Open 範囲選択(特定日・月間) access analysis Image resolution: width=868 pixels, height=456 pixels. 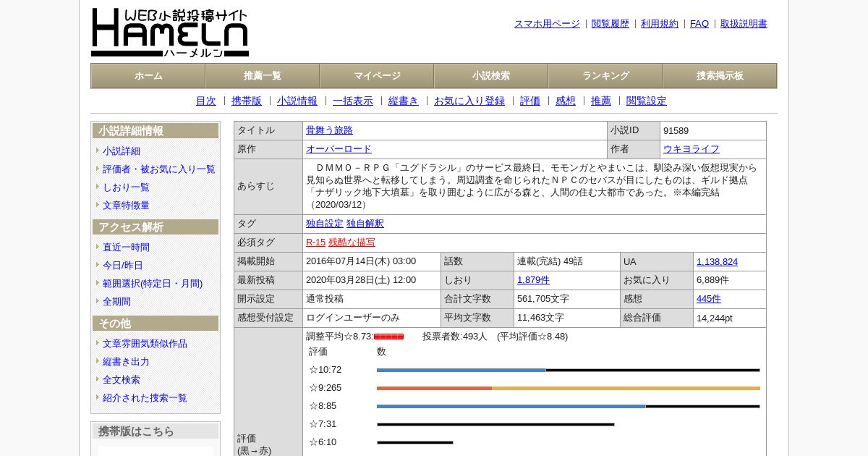(x=153, y=284)
